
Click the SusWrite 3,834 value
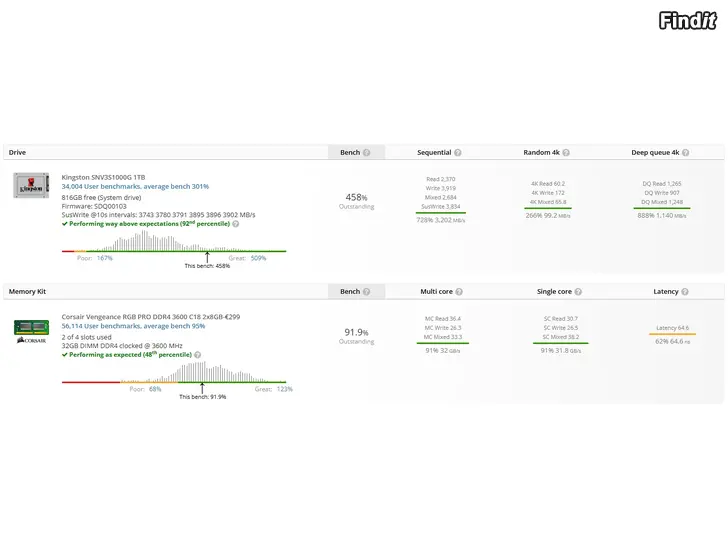441,207
